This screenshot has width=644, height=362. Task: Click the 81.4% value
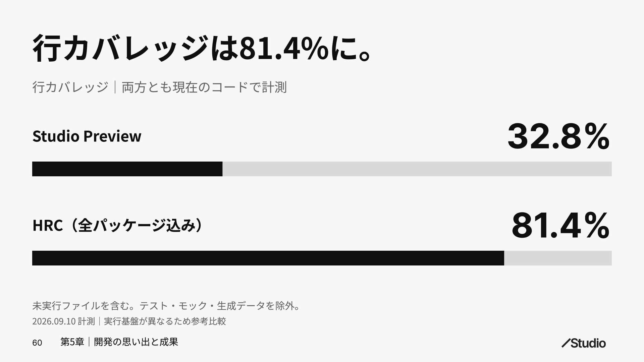click(560, 226)
